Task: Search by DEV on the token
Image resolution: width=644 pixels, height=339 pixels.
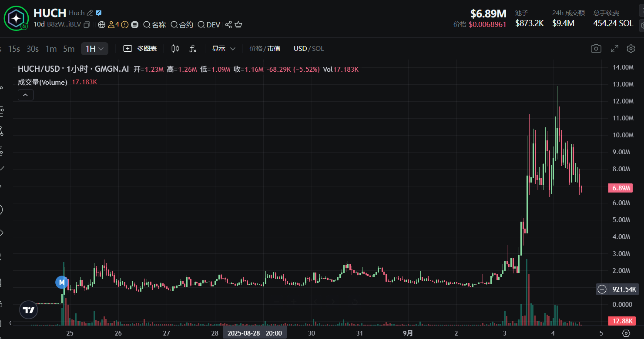Action: pyautogui.click(x=209, y=25)
